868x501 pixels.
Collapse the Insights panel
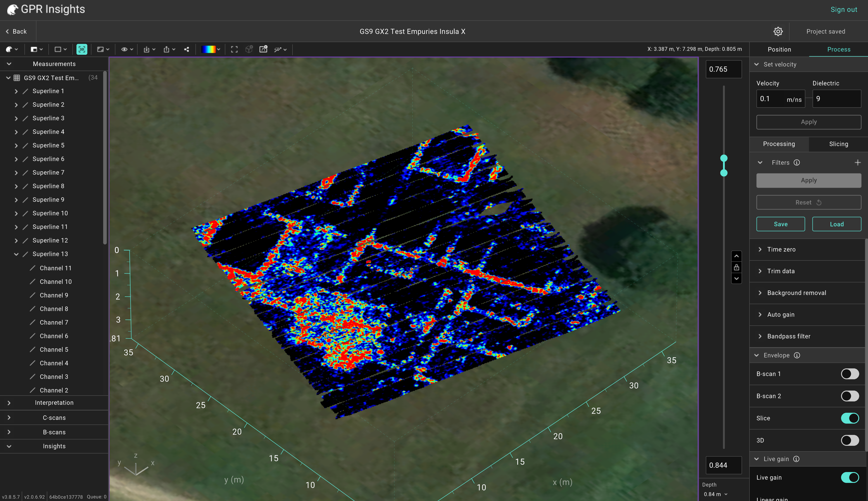(9, 446)
